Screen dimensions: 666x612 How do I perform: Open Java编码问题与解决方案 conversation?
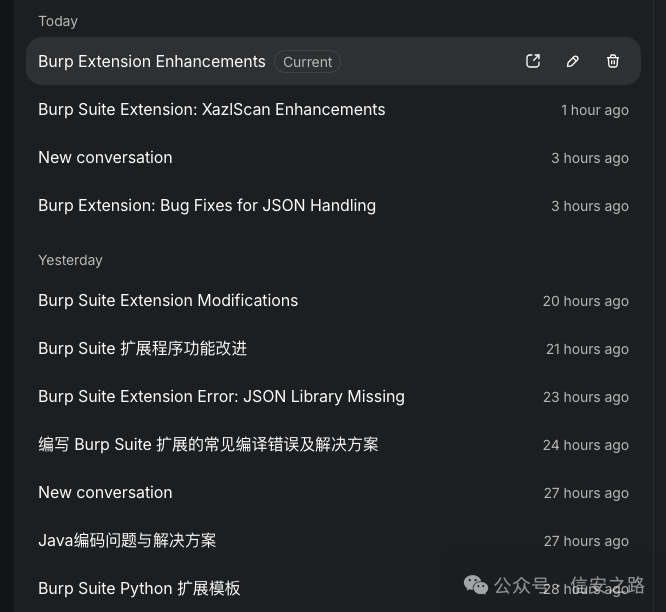pyautogui.click(x=333, y=541)
